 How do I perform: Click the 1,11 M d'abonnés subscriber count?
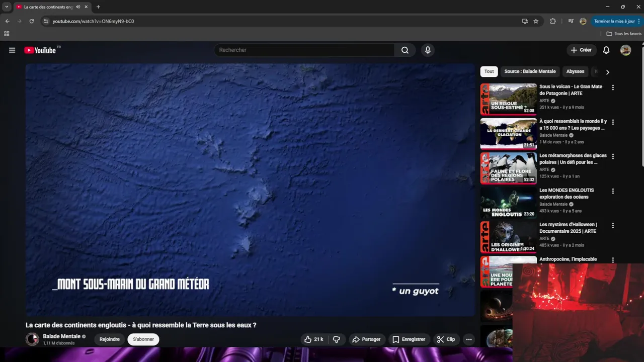tap(59, 343)
